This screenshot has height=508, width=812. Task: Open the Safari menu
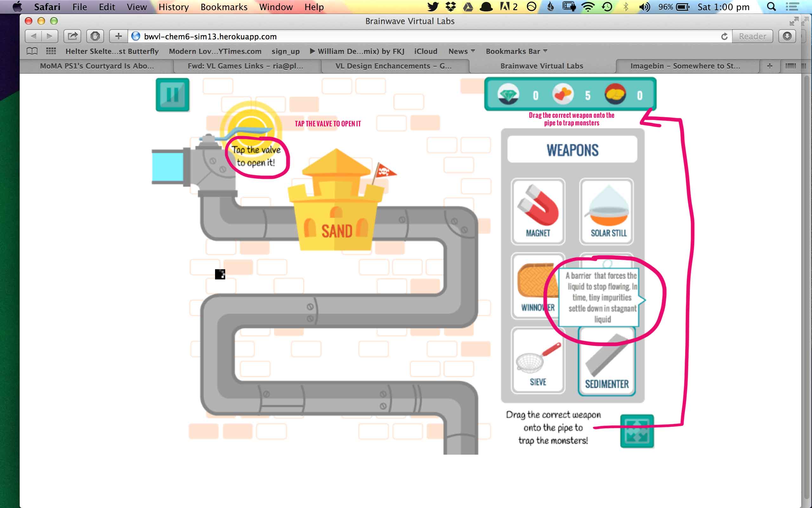point(47,7)
